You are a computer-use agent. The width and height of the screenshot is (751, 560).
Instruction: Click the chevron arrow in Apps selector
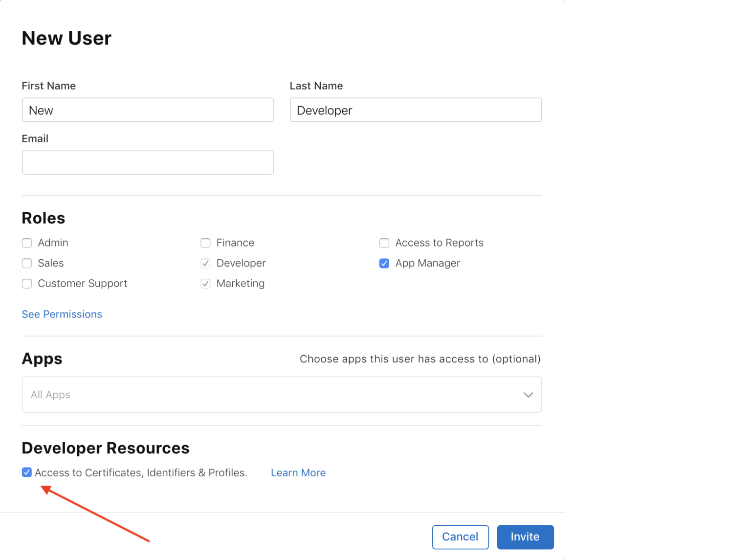pos(528,395)
